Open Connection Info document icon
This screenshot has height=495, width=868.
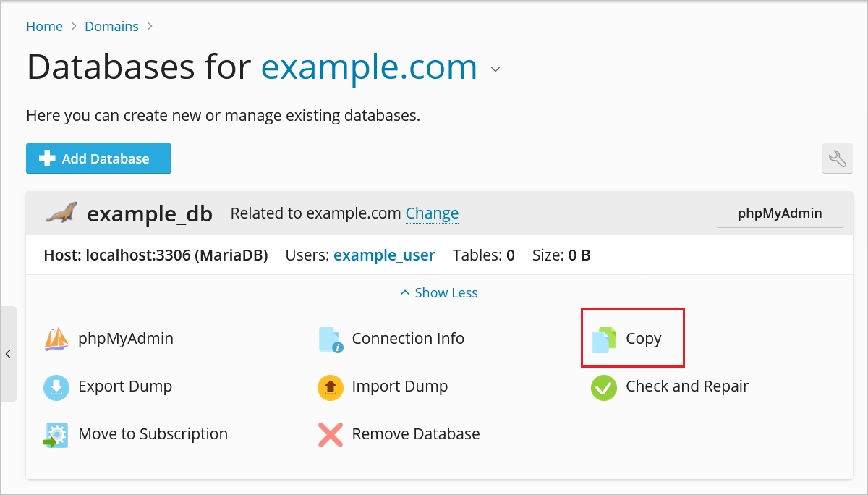coord(331,339)
